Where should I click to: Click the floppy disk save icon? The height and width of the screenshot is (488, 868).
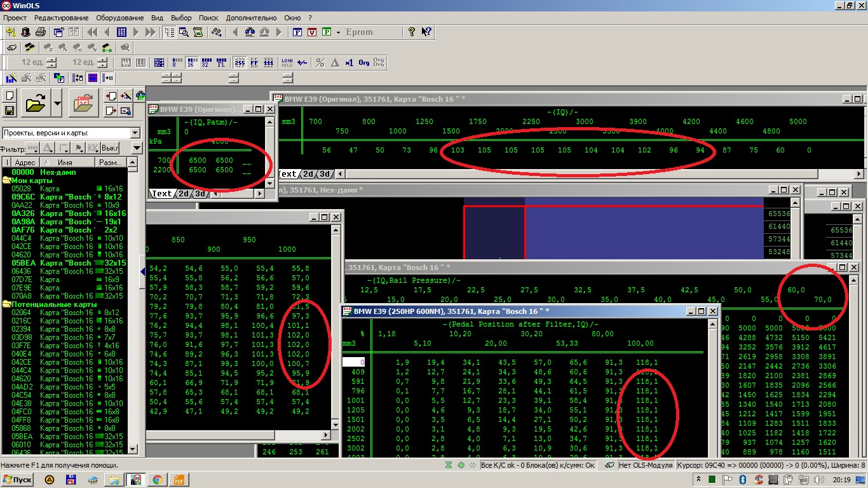(x=10, y=111)
